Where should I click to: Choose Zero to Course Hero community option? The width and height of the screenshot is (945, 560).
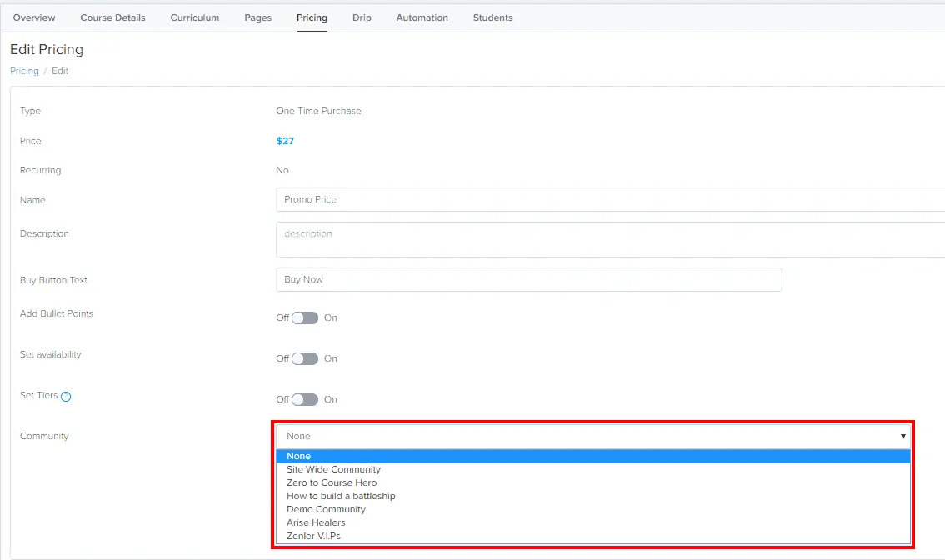332,482
